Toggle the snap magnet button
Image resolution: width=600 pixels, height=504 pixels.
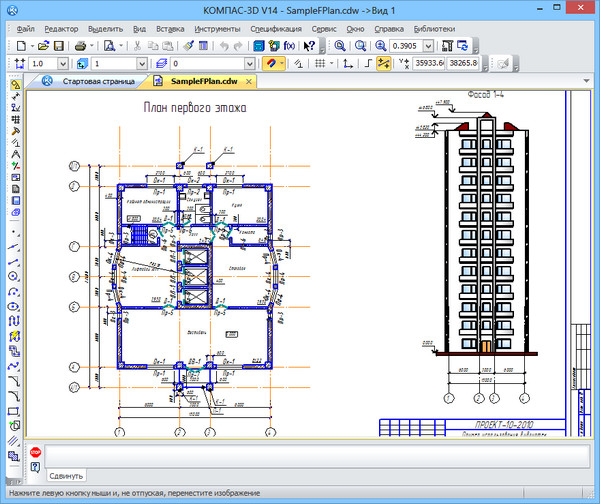click(273, 64)
